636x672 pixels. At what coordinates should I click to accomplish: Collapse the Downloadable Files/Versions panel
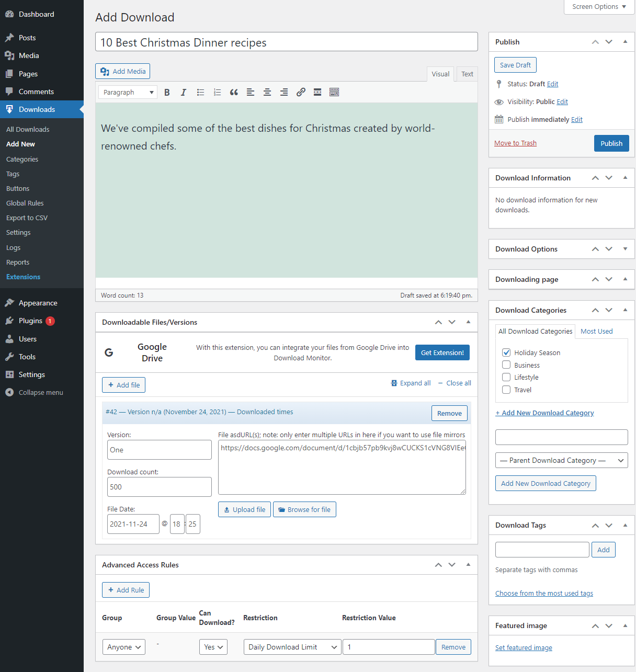tap(468, 322)
